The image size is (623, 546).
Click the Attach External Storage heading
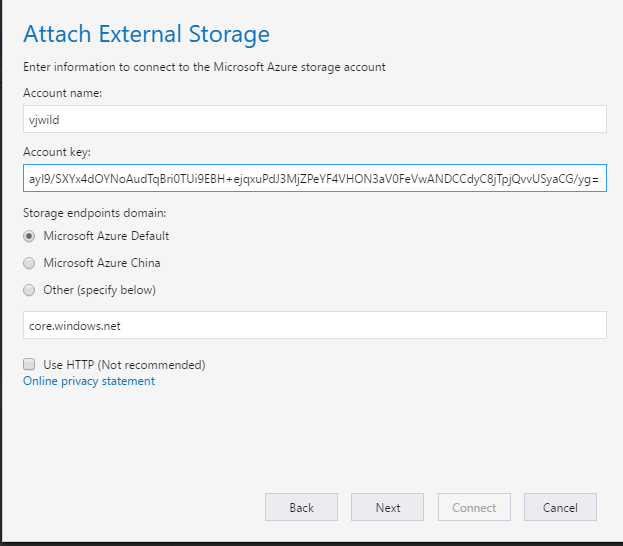tap(146, 34)
